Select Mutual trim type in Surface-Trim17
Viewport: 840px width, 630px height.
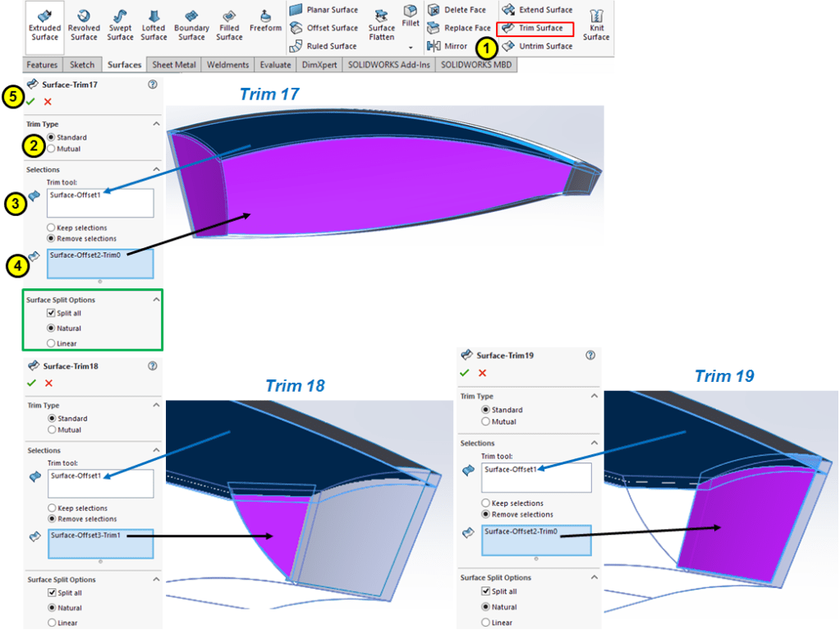(x=53, y=149)
